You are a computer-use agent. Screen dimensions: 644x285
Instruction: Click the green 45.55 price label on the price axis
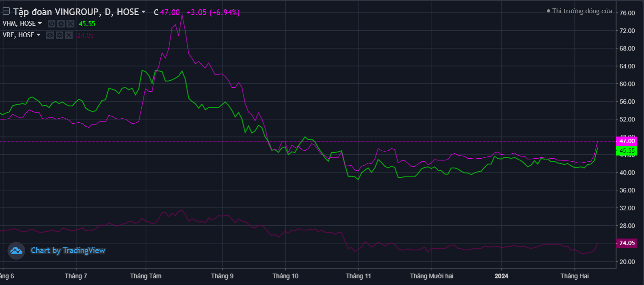coord(626,151)
